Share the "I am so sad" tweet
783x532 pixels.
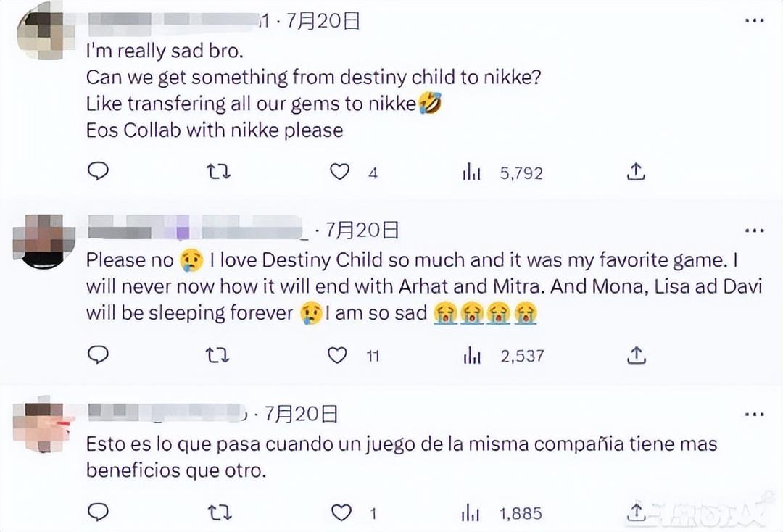[637, 355]
